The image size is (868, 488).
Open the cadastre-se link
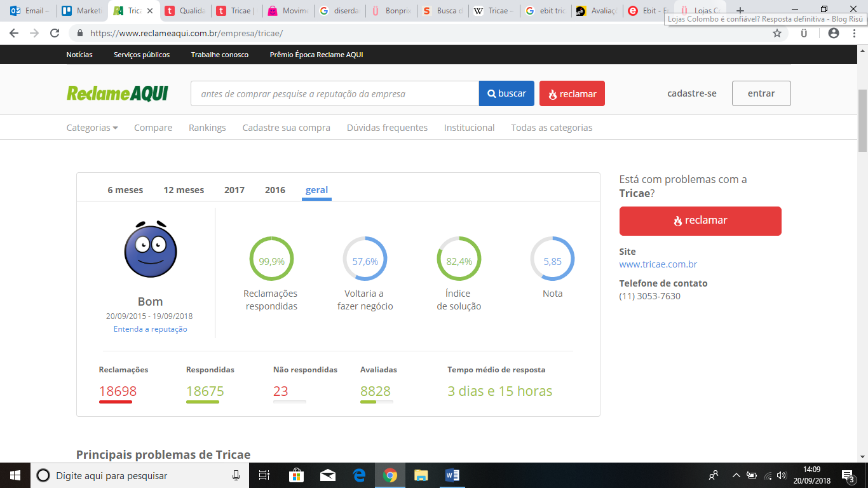click(x=692, y=93)
